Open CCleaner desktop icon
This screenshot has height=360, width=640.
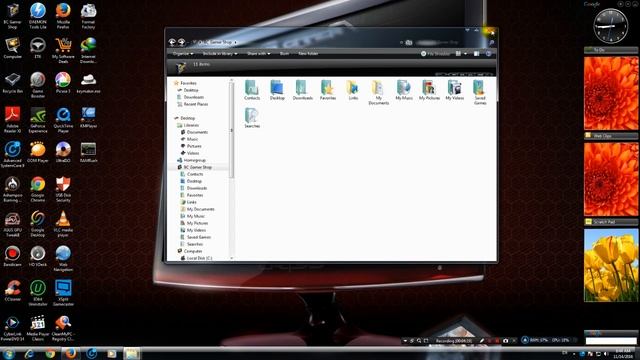tap(12, 291)
